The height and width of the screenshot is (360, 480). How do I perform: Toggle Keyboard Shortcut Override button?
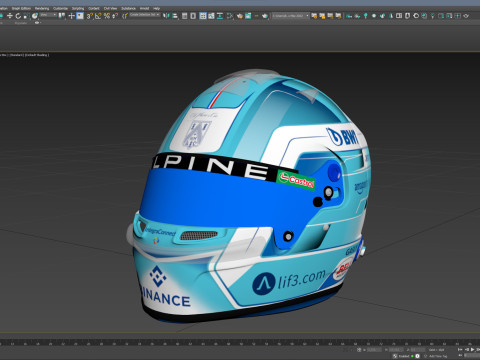click(80, 16)
